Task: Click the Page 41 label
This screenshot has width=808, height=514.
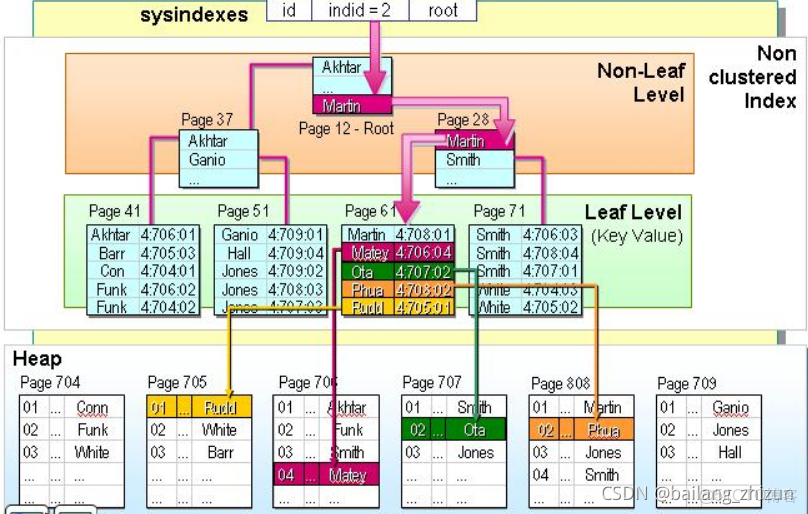Action: pyautogui.click(x=114, y=211)
